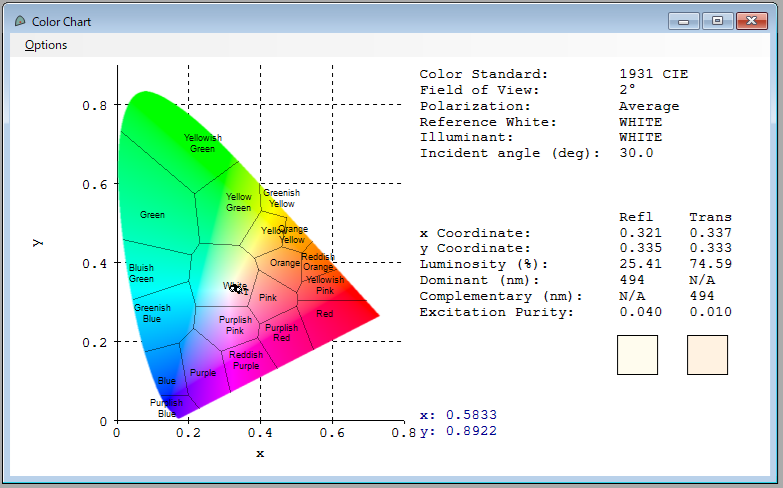Click the Pink region label
The image size is (783, 488).
tap(268, 298)
